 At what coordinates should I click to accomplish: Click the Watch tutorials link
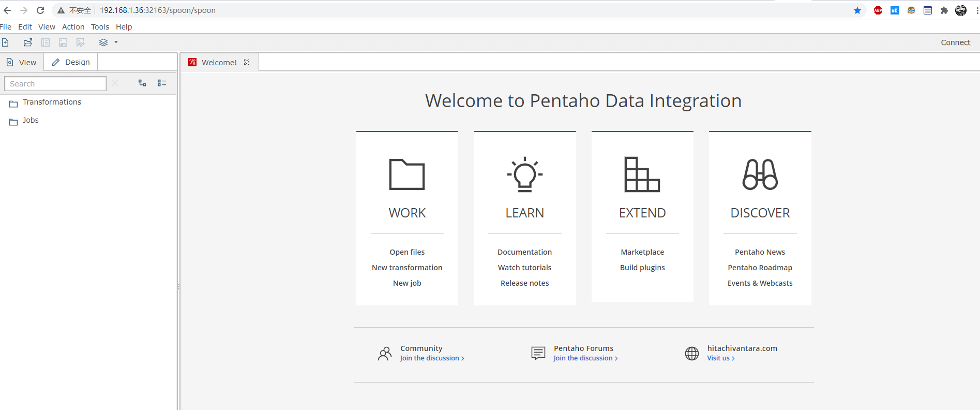(x=524, y=268)
